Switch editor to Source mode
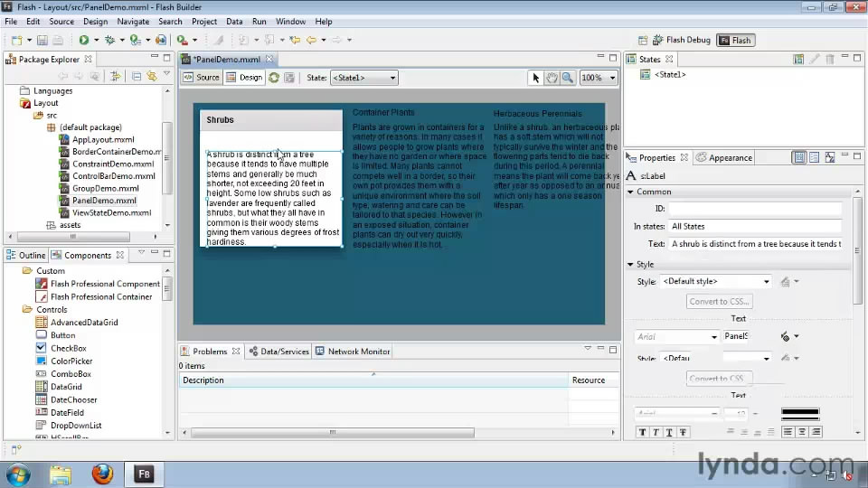 (202, 78)
